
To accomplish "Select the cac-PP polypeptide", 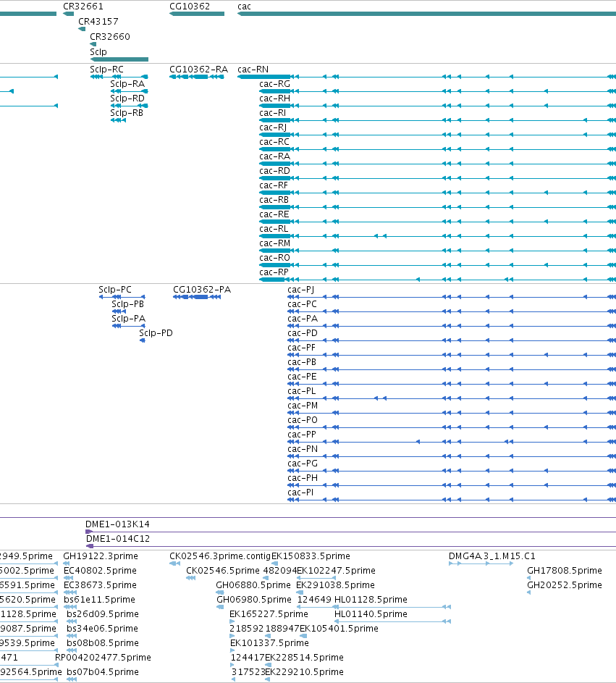I will pos(452,442).
